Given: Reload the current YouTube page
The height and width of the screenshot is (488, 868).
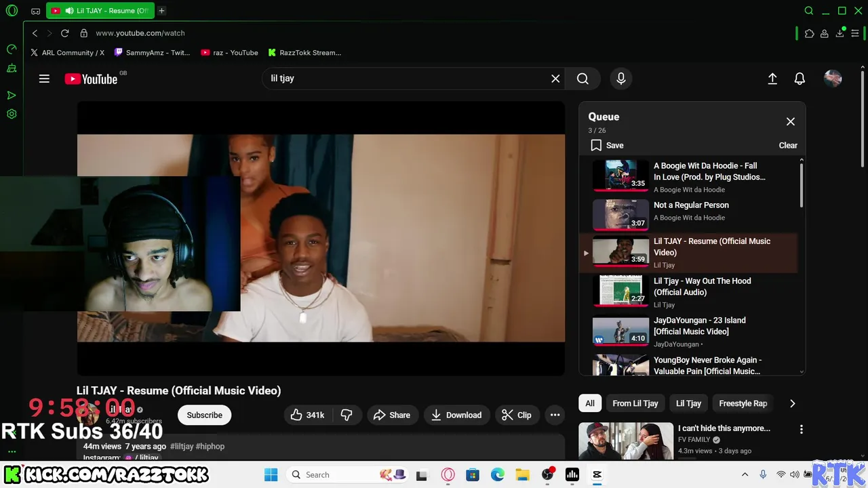Looking at the screenshot, I should tap(64, 33).
